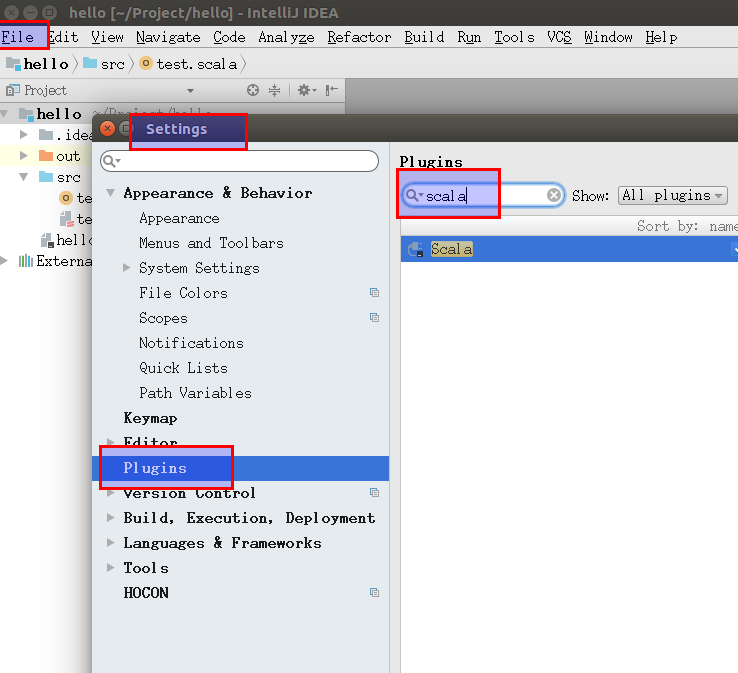Open the Project panel gear settings icon
Image resolution: width=738 pixels, height=673 pixels.
(x=306, y=90)
